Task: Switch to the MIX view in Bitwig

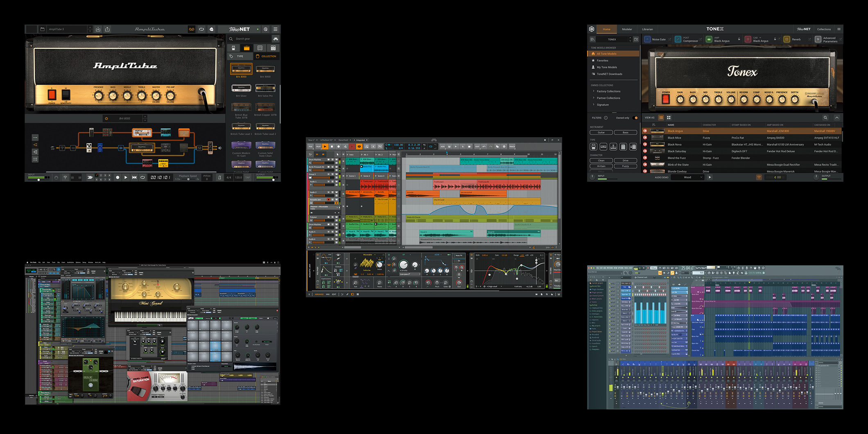Action: coord(328,294)
